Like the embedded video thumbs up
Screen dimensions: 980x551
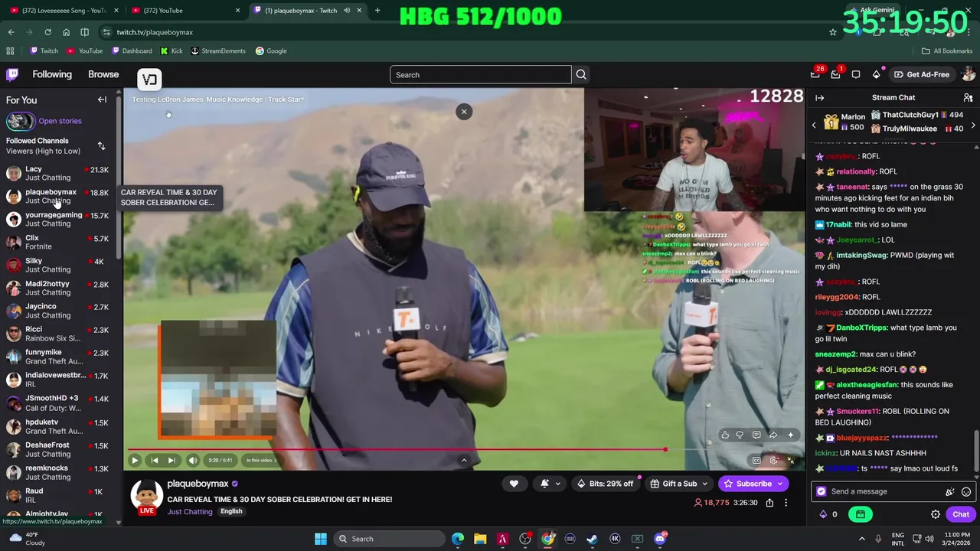point(724,435)
